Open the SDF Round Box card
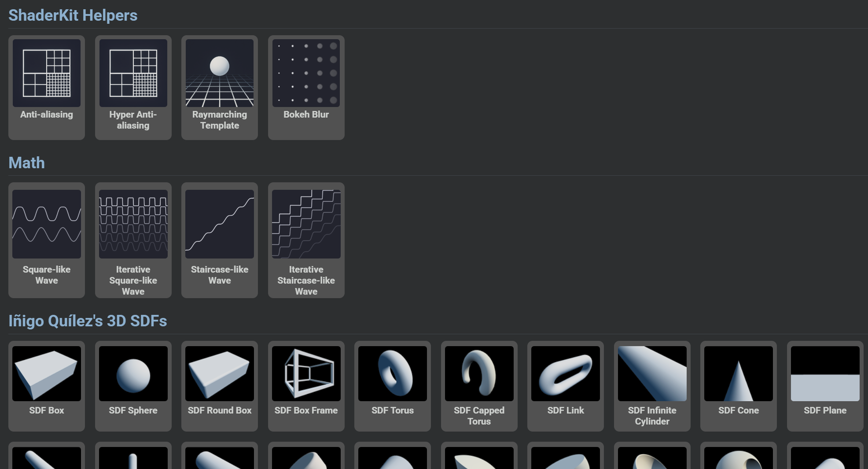 219,386
